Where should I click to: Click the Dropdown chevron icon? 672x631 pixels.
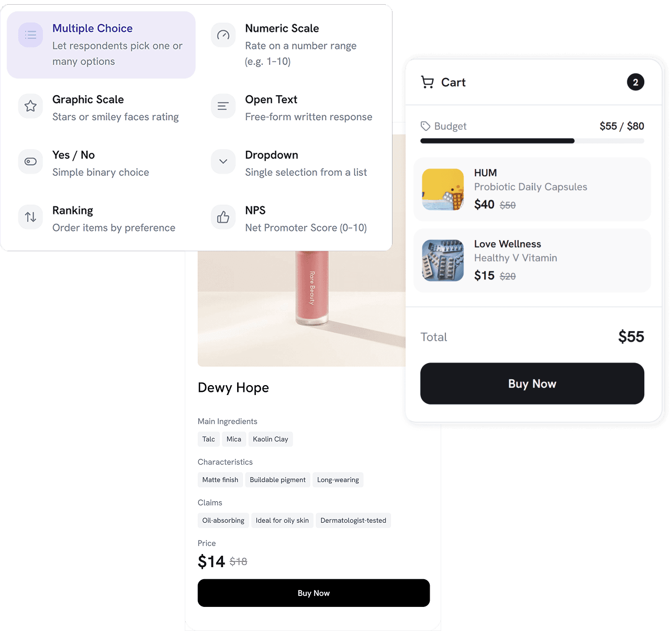click(223, 162)
